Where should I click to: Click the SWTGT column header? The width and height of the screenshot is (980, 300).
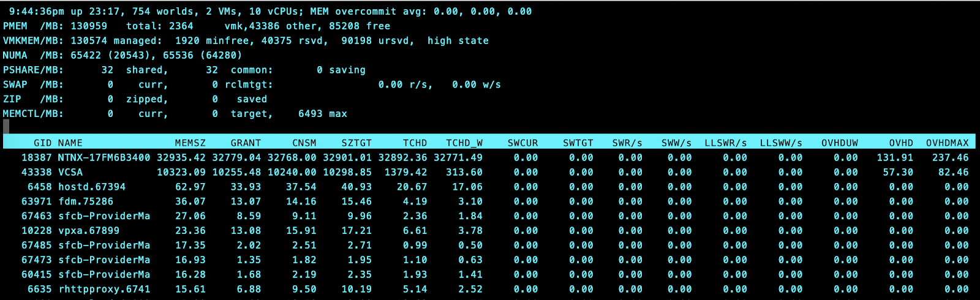578,143
